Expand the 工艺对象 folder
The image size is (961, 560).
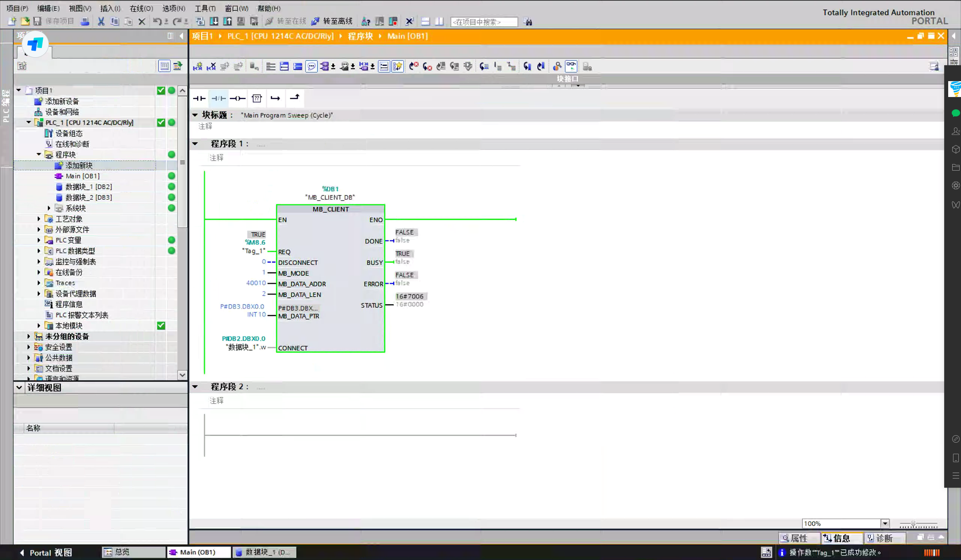[39, 219]
